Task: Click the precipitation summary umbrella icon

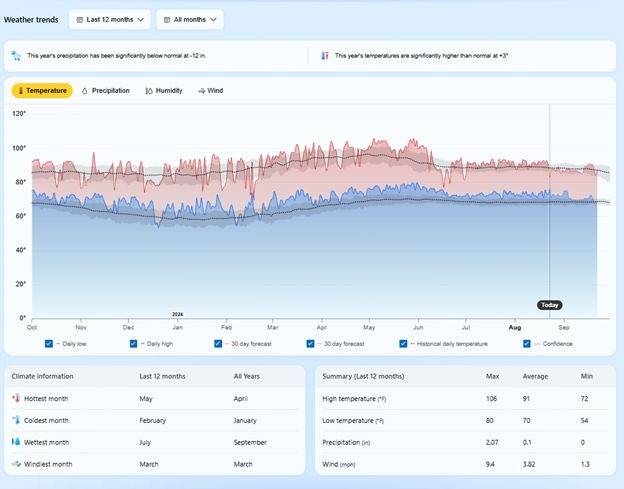Action: (x=16, y=56)
